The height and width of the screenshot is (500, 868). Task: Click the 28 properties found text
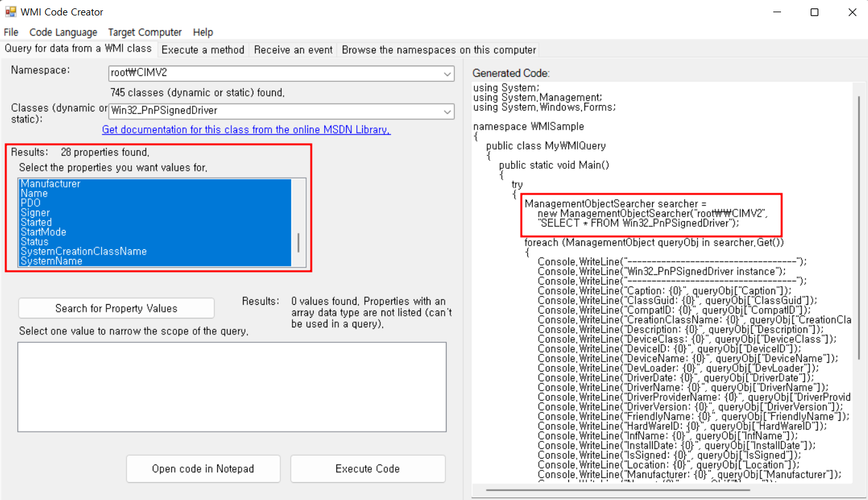(x=105, y=153)
